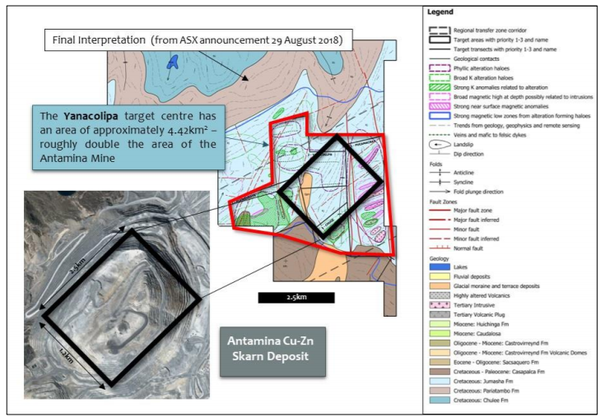Click 'Veins and mafic to felsic dykes' label
This screenshot has width=600, height=417.
(x=490, y=135)
